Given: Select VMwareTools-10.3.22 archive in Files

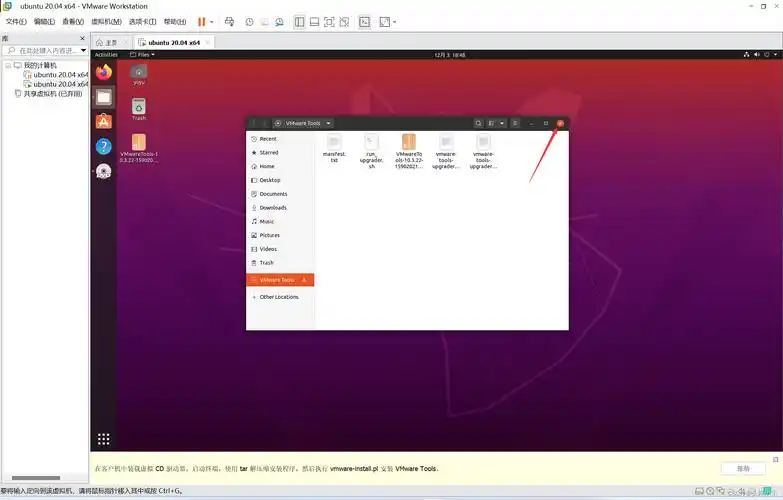Looking at the screenshot, I should tap(408, 151).
